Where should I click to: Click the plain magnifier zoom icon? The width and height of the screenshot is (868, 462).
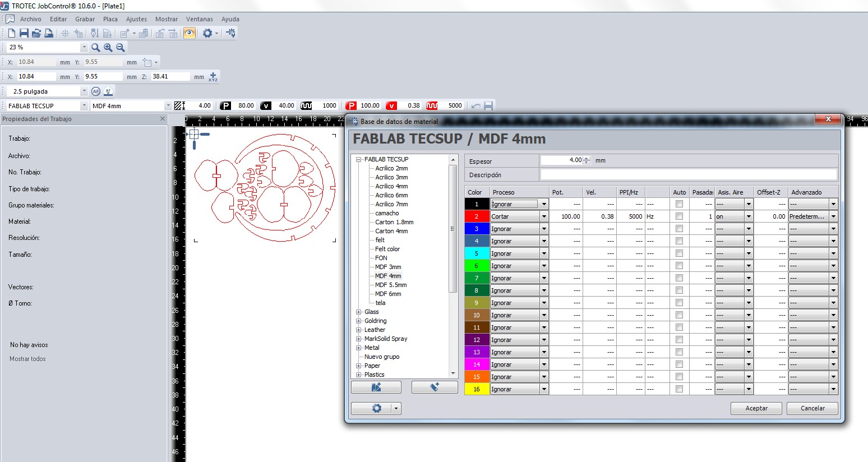(x=96, y=48)
